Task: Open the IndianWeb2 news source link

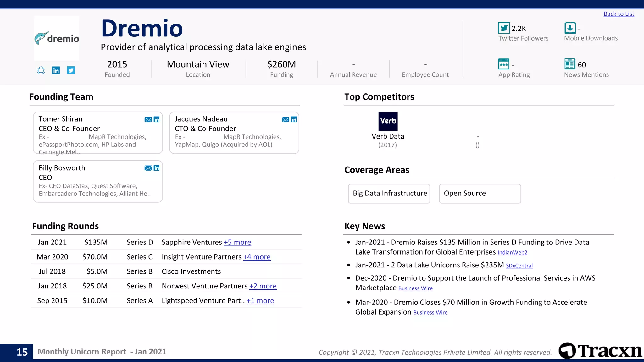Action: (513, 253)
